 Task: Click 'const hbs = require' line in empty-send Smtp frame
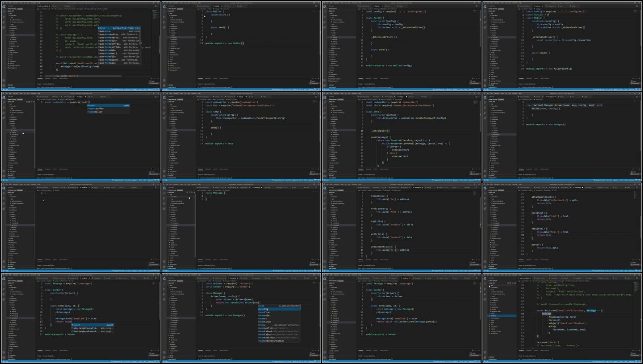coord(239,105)
